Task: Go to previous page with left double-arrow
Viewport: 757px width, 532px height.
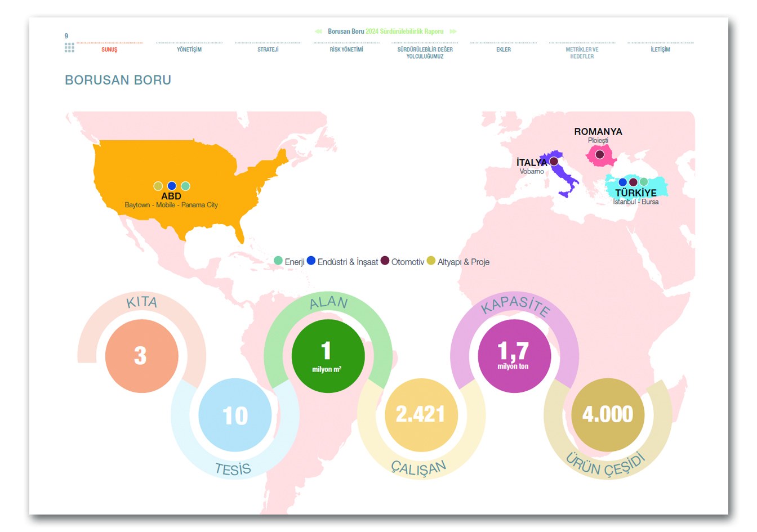Action: pos(318,32)
